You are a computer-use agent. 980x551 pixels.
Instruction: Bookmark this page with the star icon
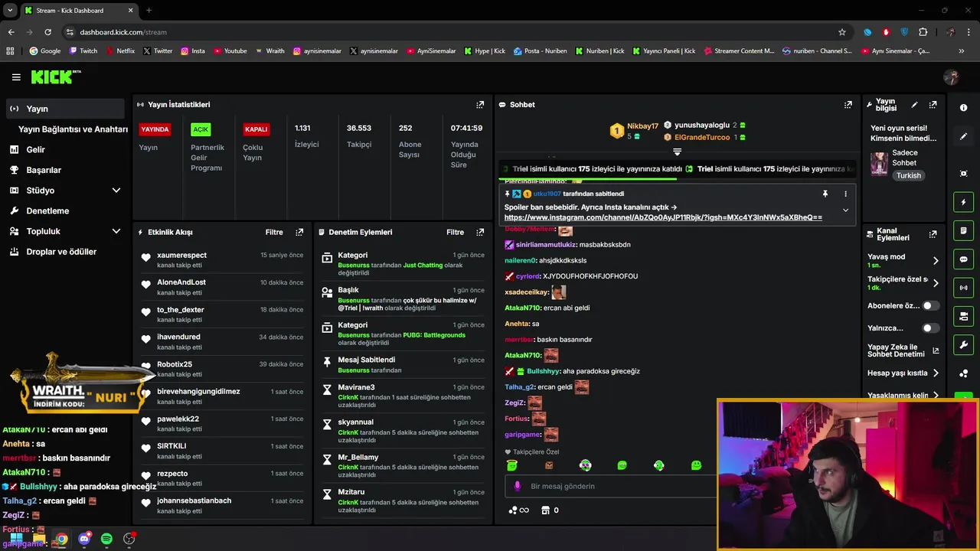(x=842, y=32)
